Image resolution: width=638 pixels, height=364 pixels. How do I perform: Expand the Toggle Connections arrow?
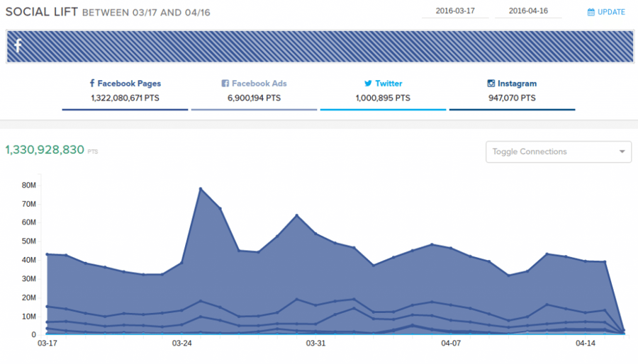(x=622, y=152)
